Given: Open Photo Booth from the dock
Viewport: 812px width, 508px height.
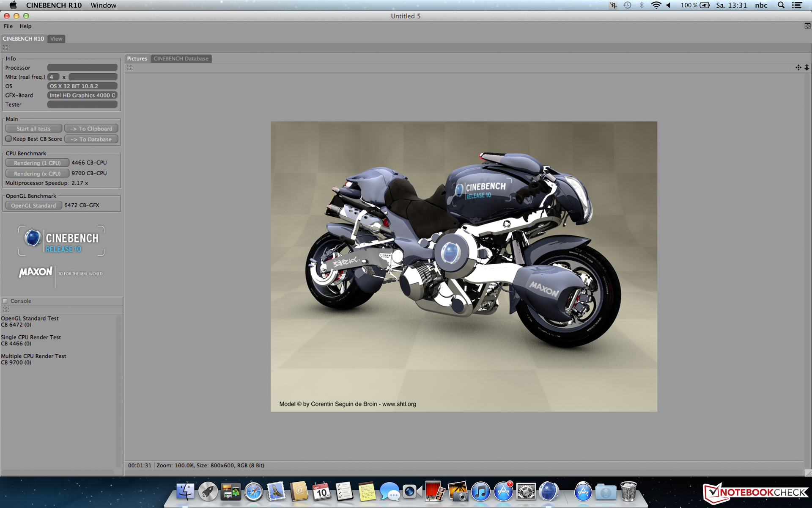Looking at the screenshot, I should 435,492.
